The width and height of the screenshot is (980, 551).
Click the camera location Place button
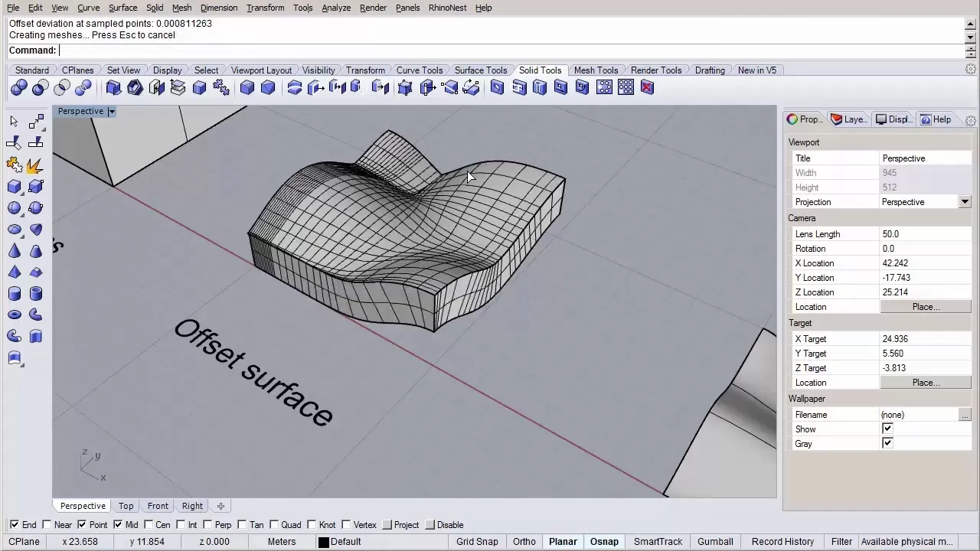(x=925, y=307)
